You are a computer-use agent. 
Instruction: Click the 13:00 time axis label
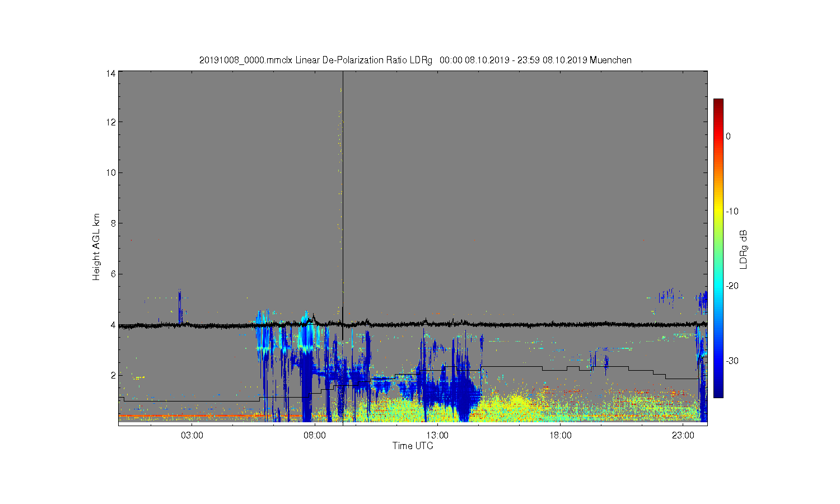[x=437, y=436]
